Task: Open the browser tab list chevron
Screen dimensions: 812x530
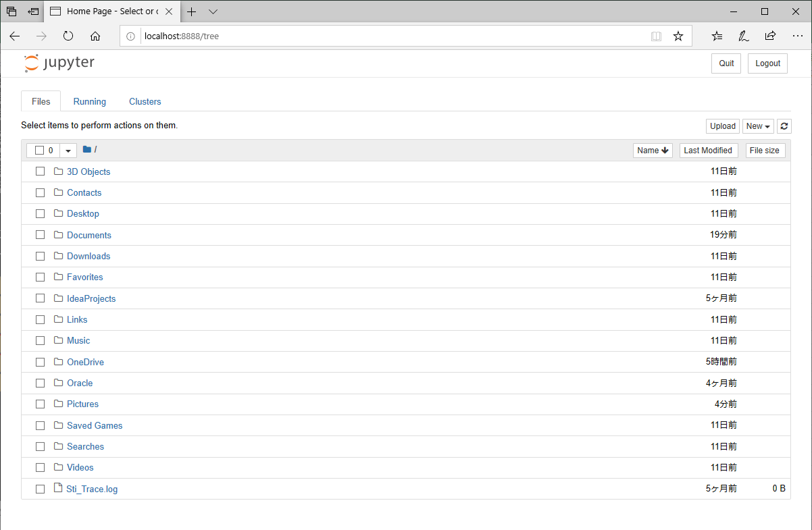Action: click(x=213, y=11)
